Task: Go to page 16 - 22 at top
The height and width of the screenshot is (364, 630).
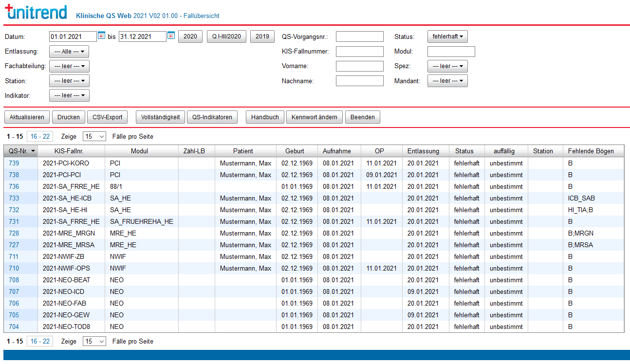Action: [x=40, y=137]
